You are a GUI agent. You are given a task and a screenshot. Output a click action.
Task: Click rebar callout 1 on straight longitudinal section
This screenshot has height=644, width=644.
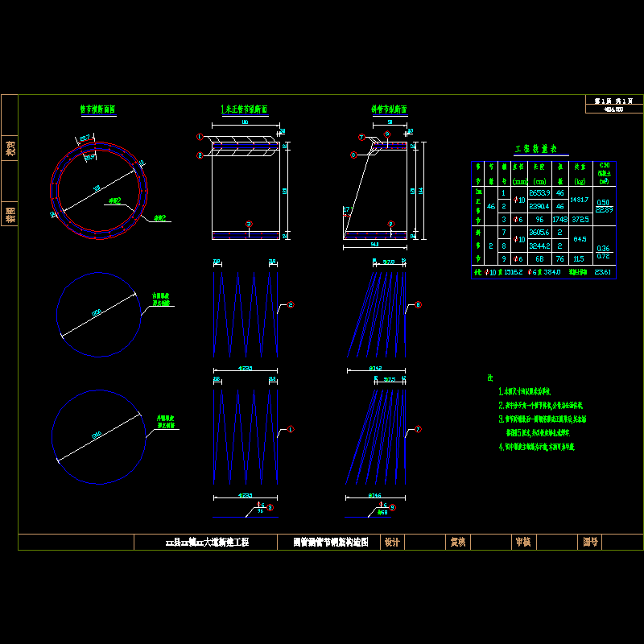200,137
